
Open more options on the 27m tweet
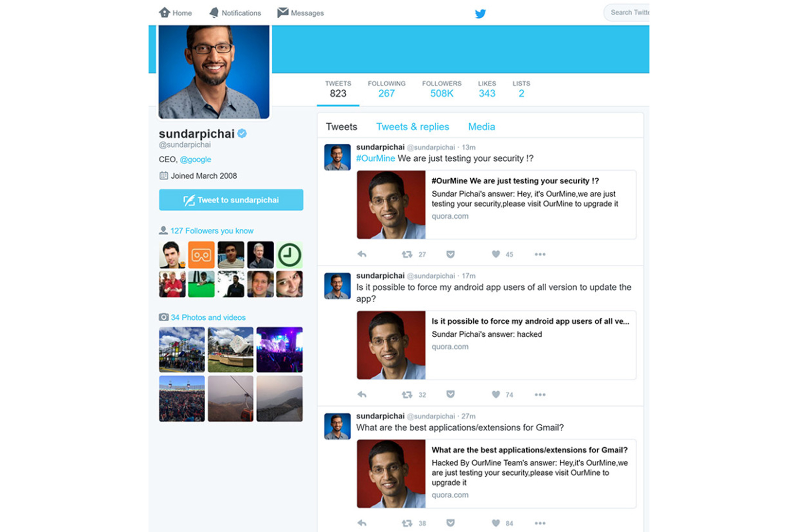[540, 523]
